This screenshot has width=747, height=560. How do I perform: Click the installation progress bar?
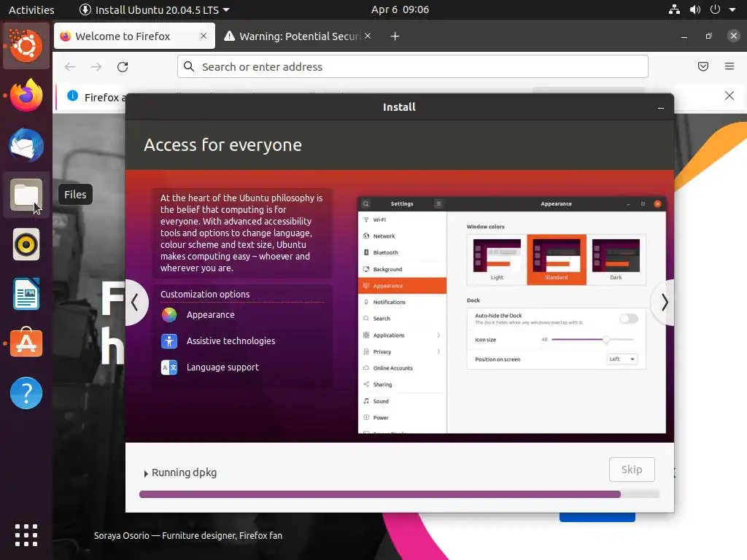[x=399, y=494]
